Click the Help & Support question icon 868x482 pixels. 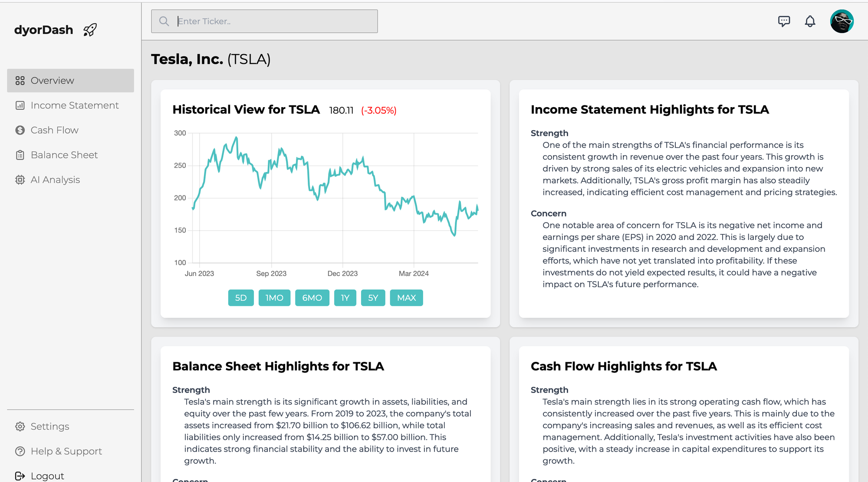click(x=20, y=451)
